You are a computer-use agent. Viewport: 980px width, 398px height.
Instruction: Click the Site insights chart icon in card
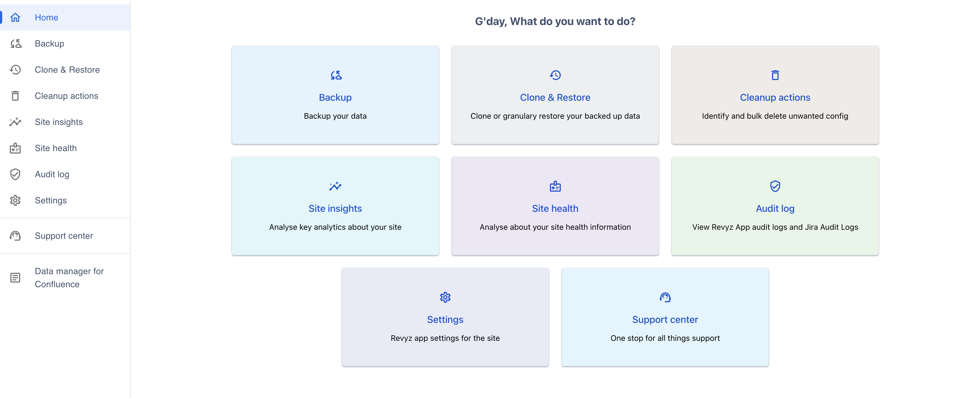pyautogui.click(x=335, y=186)
